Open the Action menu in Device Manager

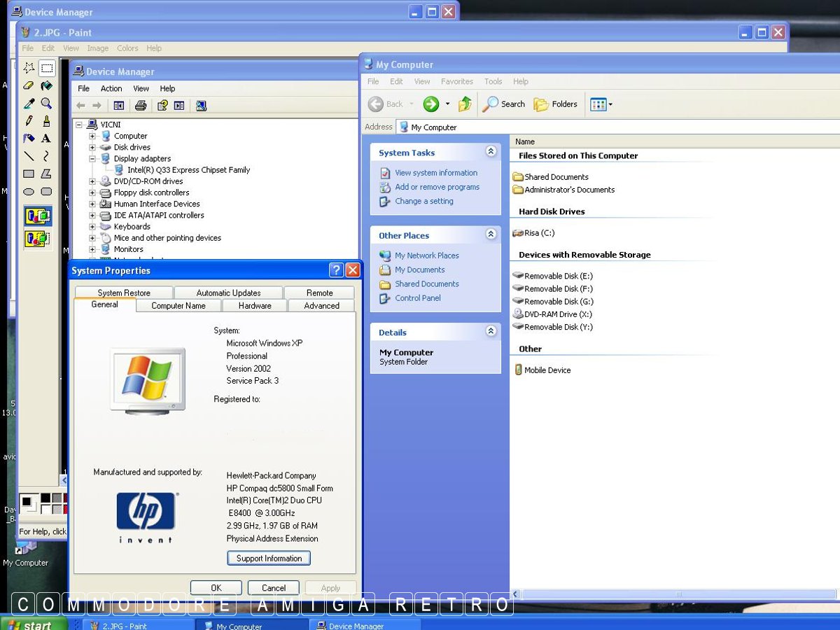point(111,89)
